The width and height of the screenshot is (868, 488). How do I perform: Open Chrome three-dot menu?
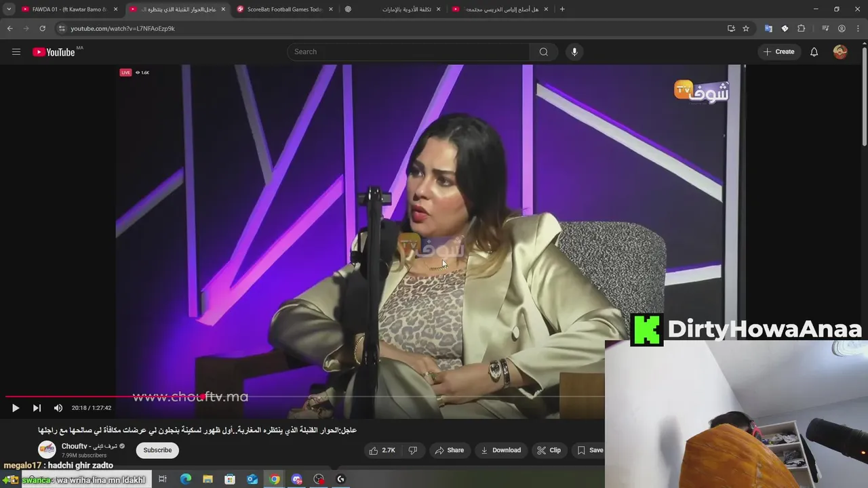click(857, 28)
